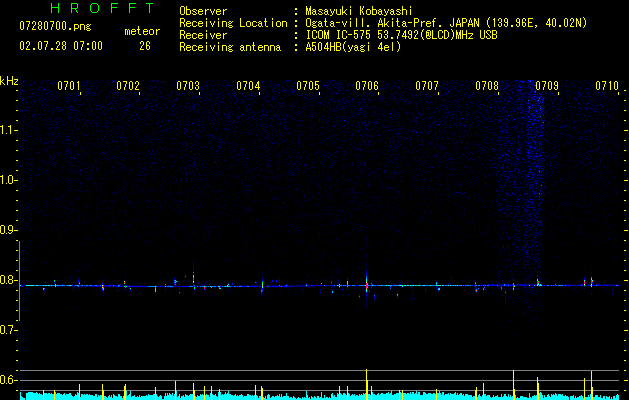Click the meteor label
The image size is (629, 400).
pos(142,31)
